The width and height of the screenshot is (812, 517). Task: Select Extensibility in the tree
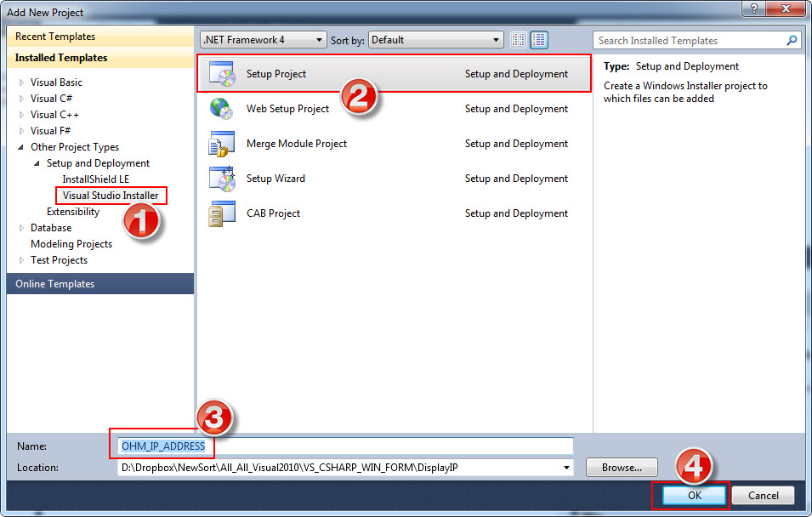pyautogui.click(x=73, y=212)
